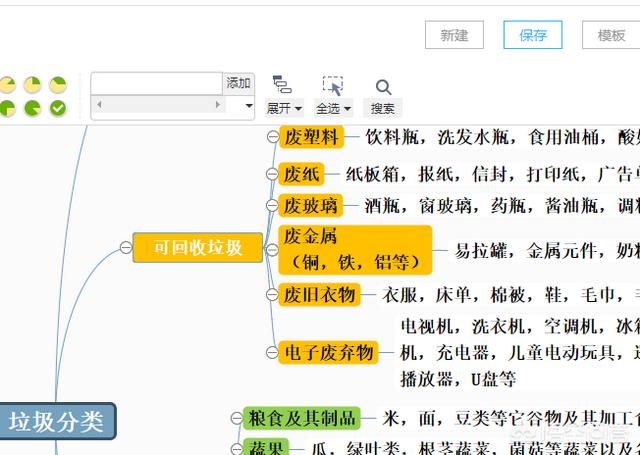Collapse the 可回收垃圾 node
This screenshot has width=640, height=455.
125,248
